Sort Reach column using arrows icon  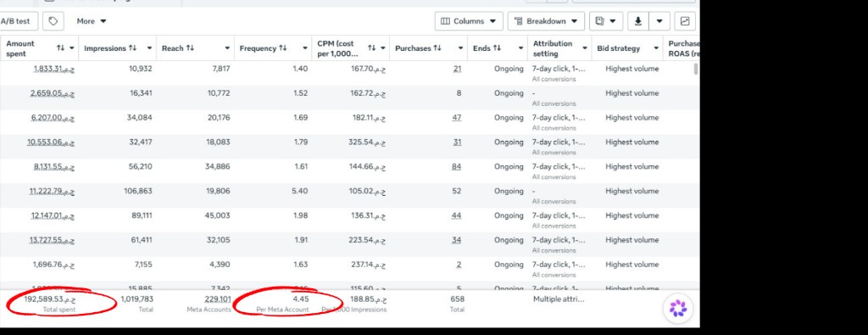[x=190, y=48]
